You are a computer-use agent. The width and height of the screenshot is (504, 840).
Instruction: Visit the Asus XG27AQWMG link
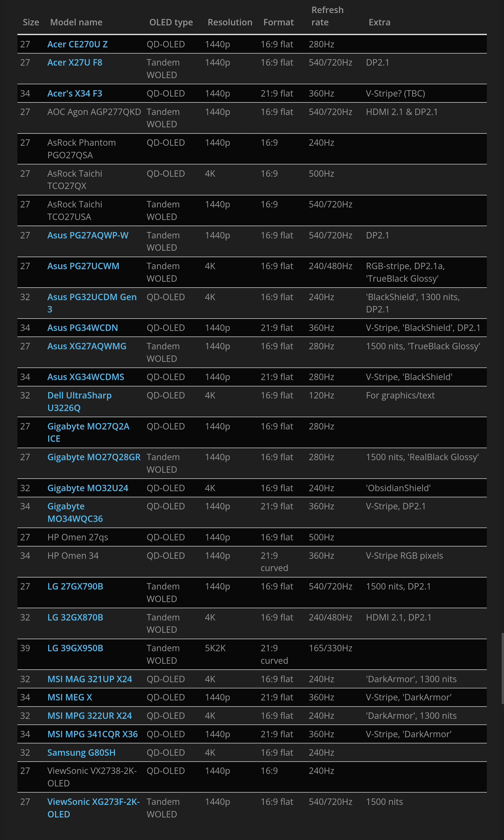pos(87,346)
